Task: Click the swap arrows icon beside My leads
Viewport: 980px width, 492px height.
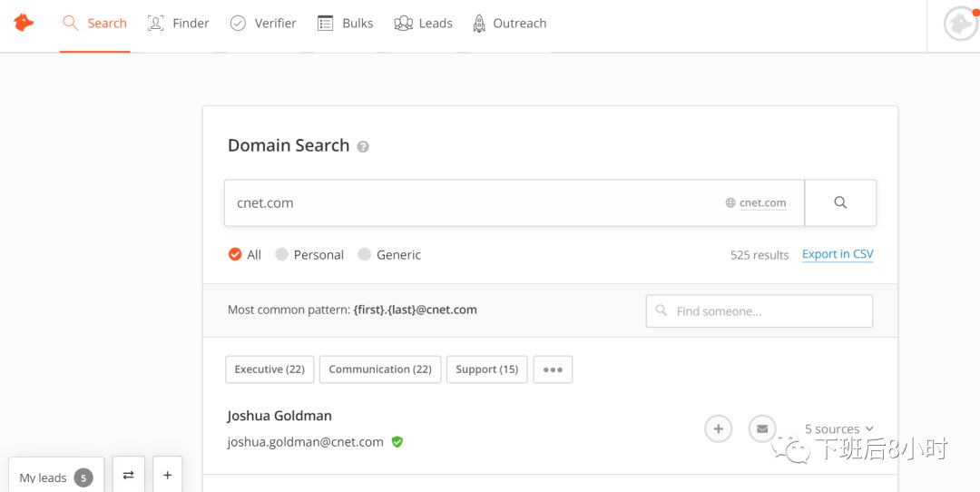Action: pos(128,476)
